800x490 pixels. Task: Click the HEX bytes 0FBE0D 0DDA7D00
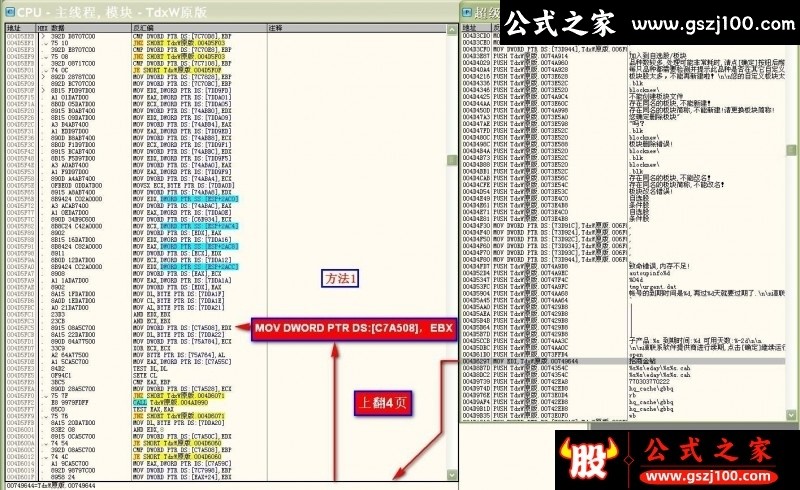(x=76, y=185)
